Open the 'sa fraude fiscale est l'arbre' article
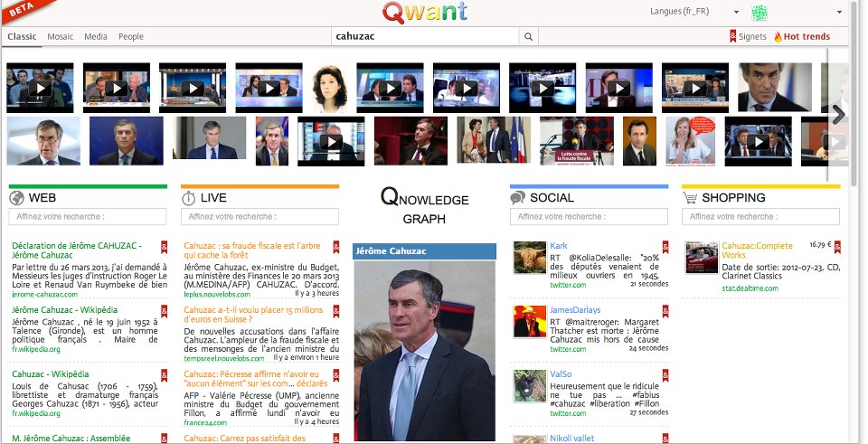This screenshot has height=444, width=868. [x=251, y=250]
